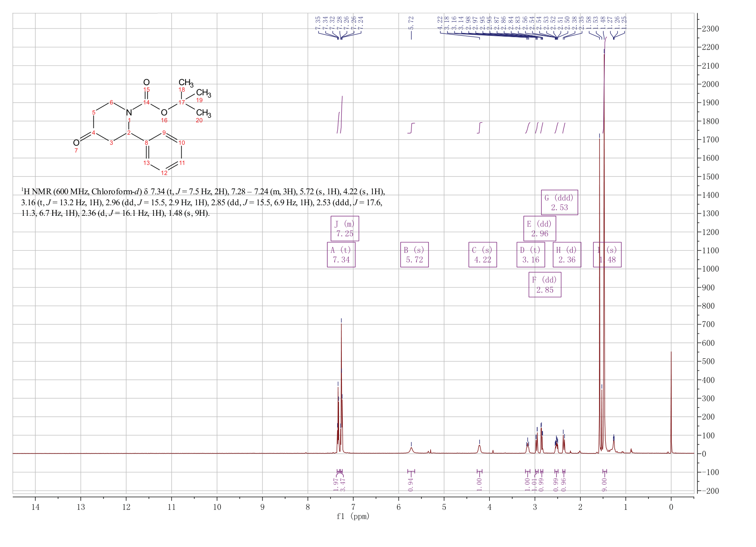
Task: Click the 14 tick on ppm axis
Action: pos(35,507)
